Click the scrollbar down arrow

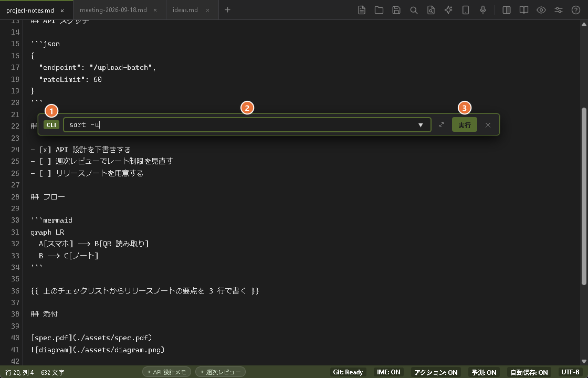pyautogui.click(x=584, y=361)
